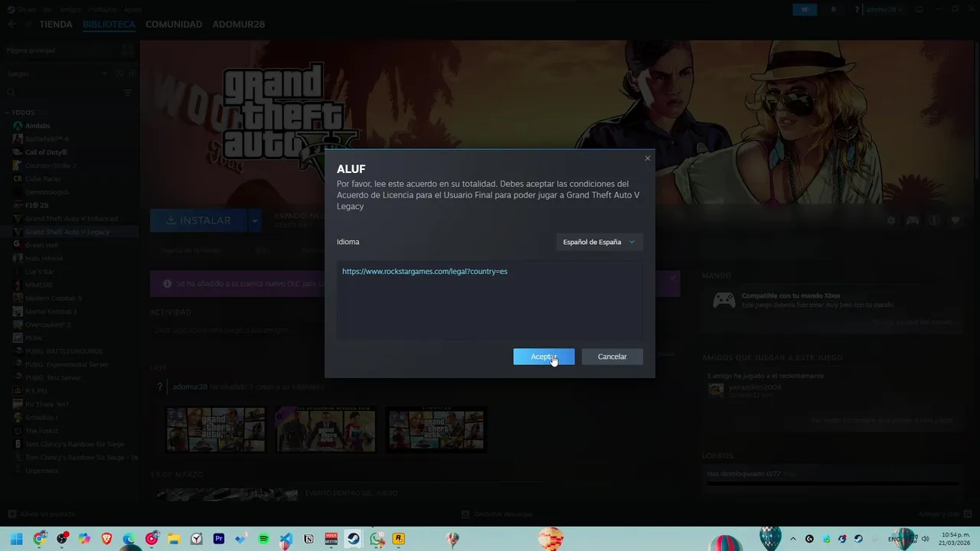Open Steam from the taskbar
This screenshot has width=980, height=551.
[353, 539]
